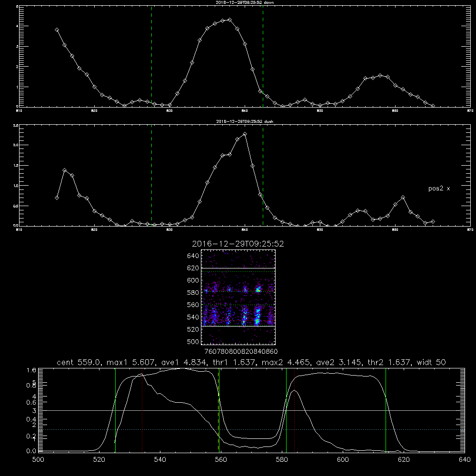Click the first diamond data point of the dawn curve
The width and height of the screenshot is (476, 476).
tap(57, 30)
